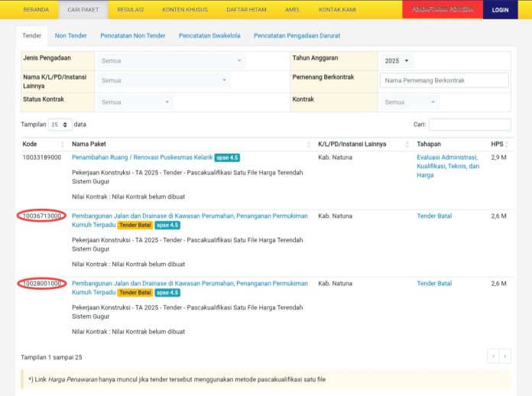
Task: Click the spse 4.5 badge on Puskesmas Kelarik
Action: 227,157
